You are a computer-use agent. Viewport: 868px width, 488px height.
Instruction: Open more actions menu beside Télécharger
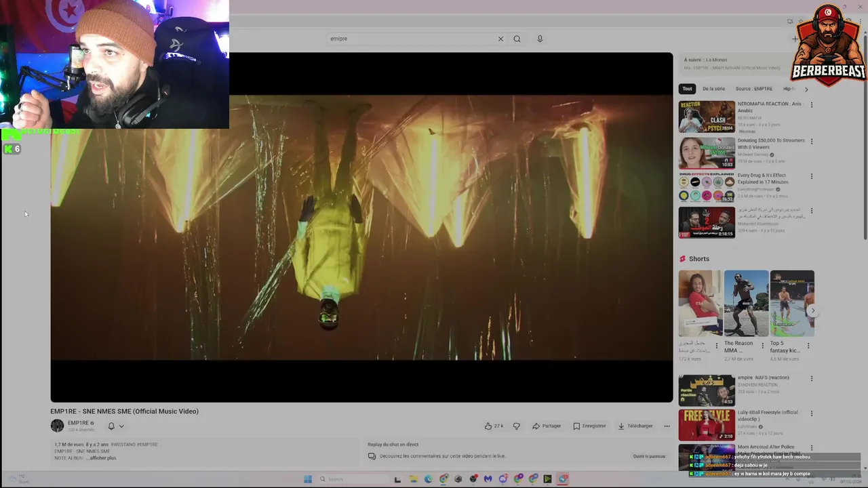click(667, 426)
